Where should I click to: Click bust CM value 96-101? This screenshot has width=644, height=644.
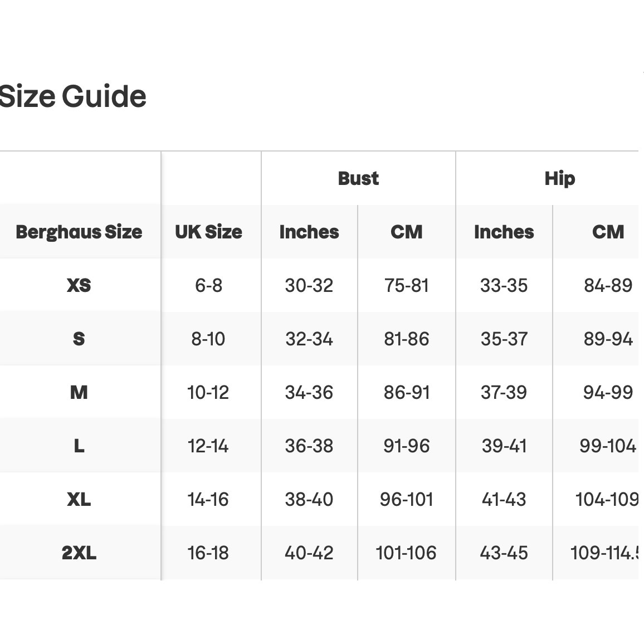tap(407, 499)
